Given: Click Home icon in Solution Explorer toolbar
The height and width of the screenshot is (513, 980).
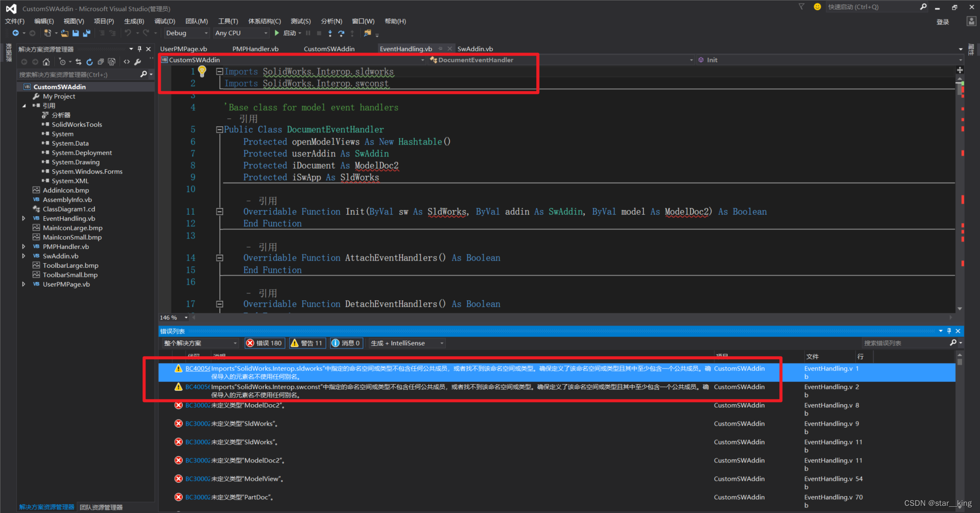Looking at the screenshot, I should click(46, 62).
